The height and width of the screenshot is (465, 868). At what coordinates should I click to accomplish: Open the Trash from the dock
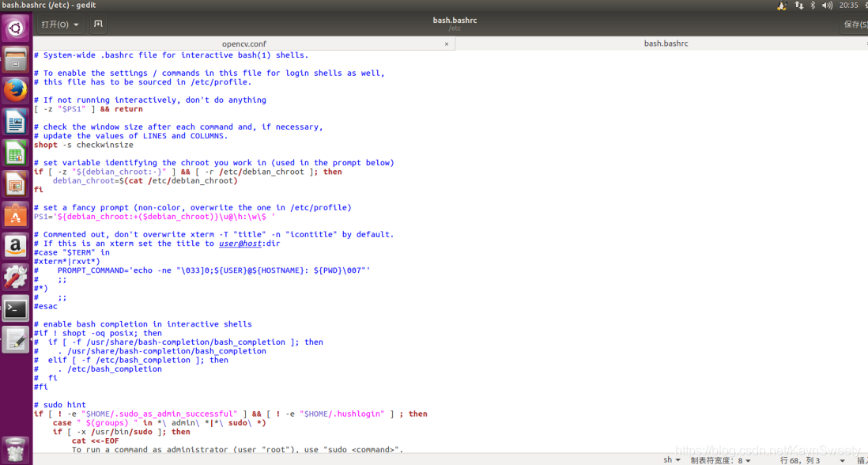16,449
